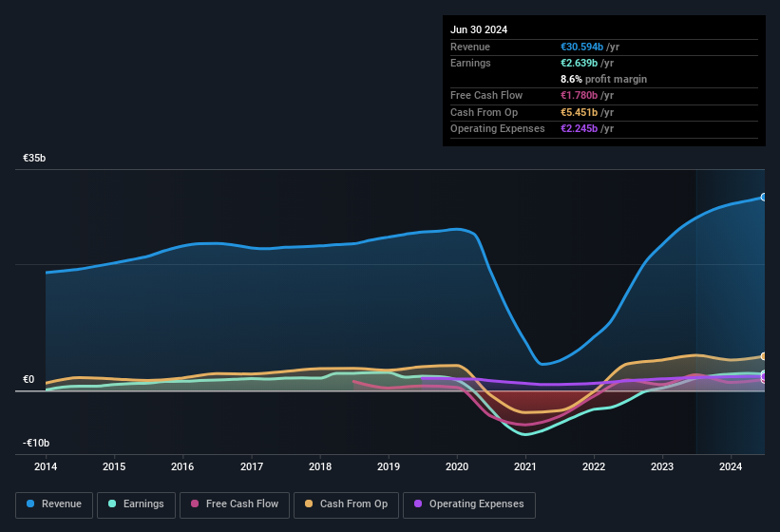Click the orange Cash From Op endpoint marker

764,357
